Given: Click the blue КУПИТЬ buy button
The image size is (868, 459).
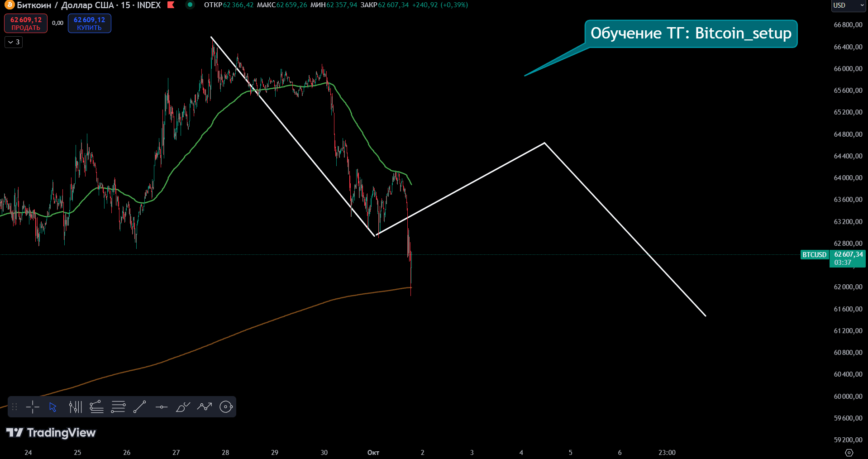Looking at the screenshot, I should (x=89, y=24).
